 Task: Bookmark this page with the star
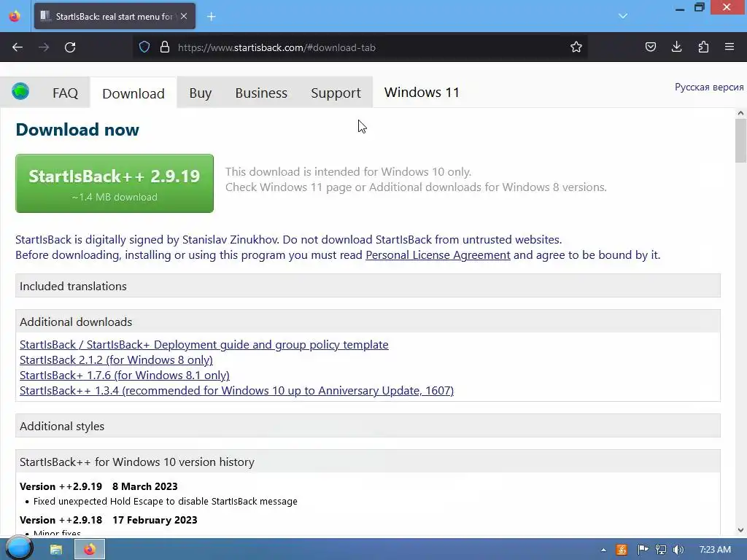576,47
